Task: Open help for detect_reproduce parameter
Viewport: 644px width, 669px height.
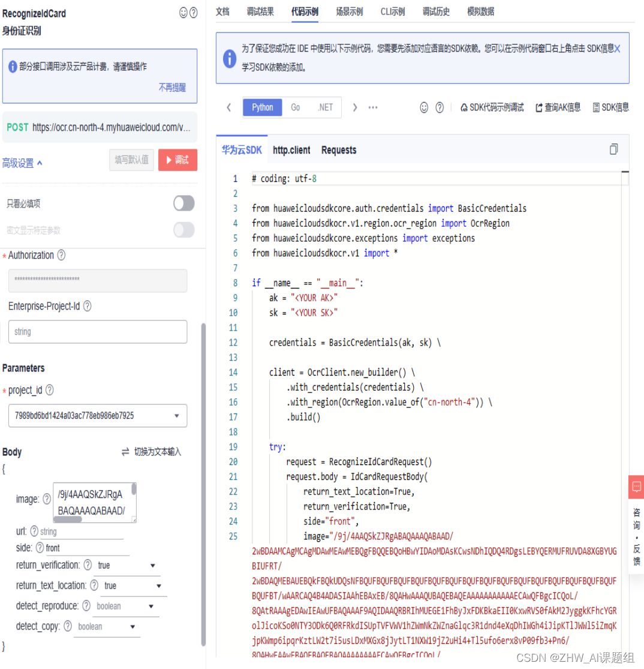Action: 86,606
